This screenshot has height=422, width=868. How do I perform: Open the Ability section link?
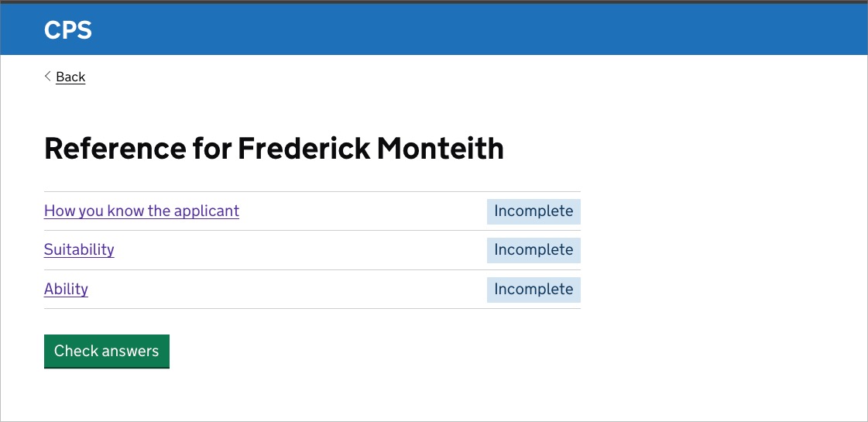(66, 289)
